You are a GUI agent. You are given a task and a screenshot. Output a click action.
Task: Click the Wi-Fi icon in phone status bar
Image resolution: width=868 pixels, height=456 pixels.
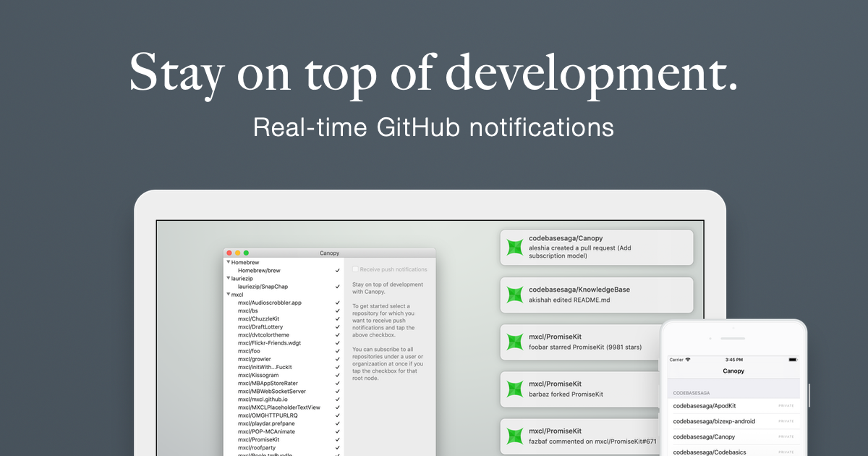688,360
